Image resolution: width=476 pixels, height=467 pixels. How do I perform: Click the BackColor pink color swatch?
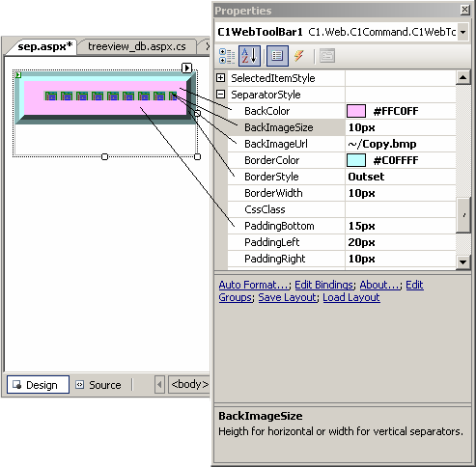(356, 111)
